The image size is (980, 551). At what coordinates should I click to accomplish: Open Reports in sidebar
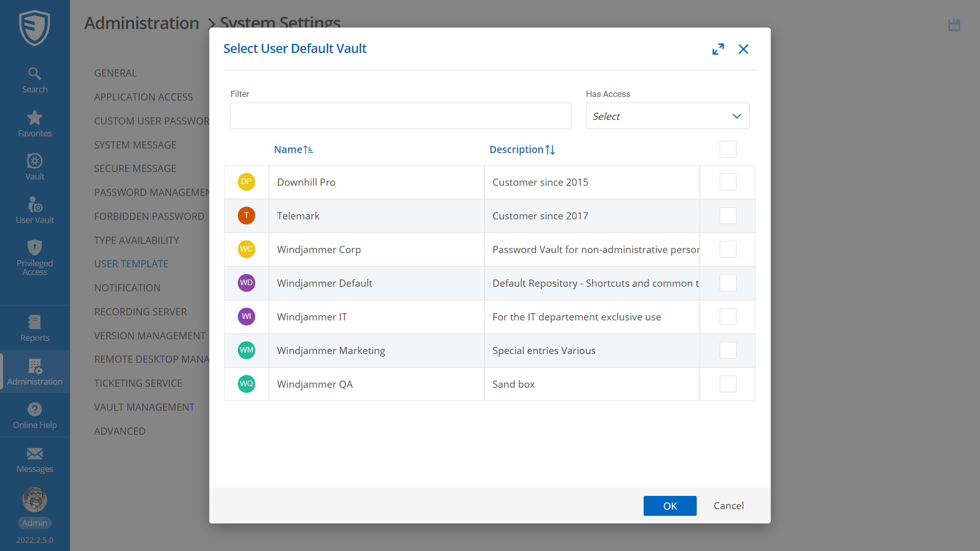pos(35,329)
